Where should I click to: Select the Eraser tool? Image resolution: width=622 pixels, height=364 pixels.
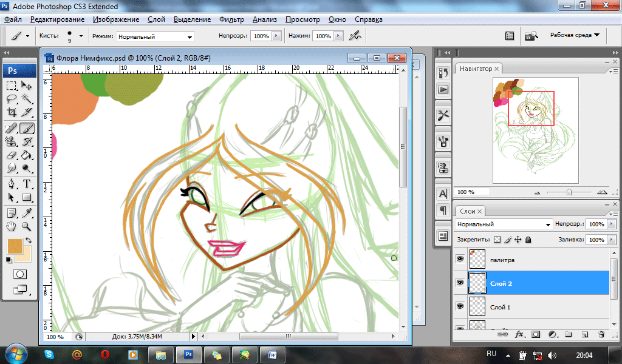point(12,155)
